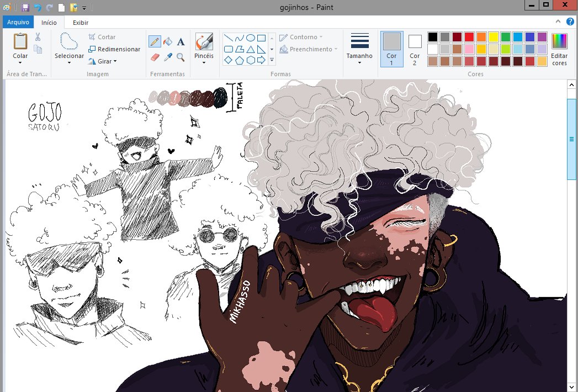The height and width of the screenshot is (392, 578).
Task: Choose the hexagon shape
Action: [x=251, y=60]
